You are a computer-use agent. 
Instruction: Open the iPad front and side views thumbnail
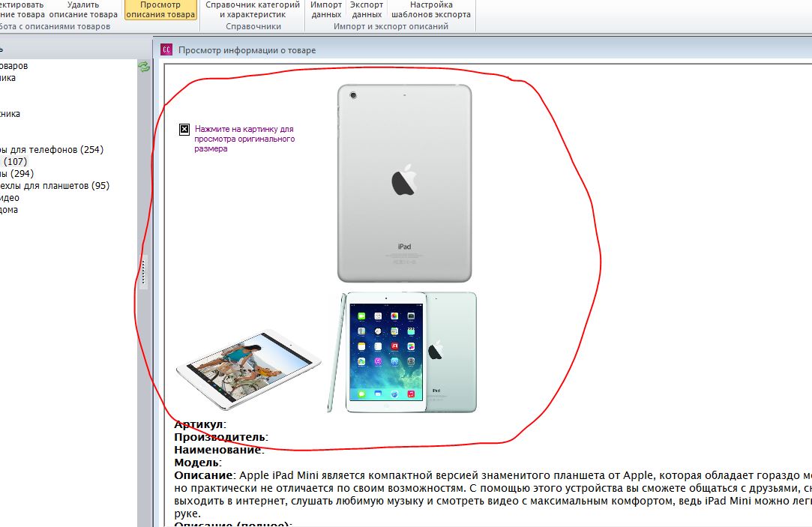point(402,352)
